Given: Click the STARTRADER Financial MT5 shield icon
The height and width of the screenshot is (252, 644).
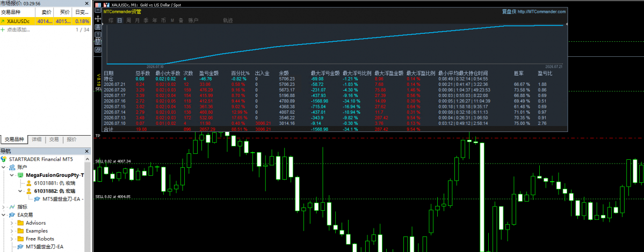Looking at the screenshot, I should (x=4, y=159).
